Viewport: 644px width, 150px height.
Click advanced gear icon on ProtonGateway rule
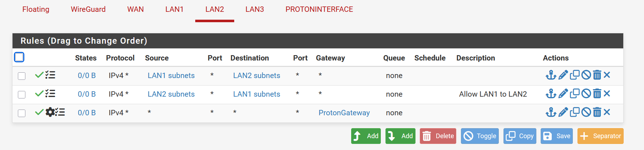(x=50, y=112)
